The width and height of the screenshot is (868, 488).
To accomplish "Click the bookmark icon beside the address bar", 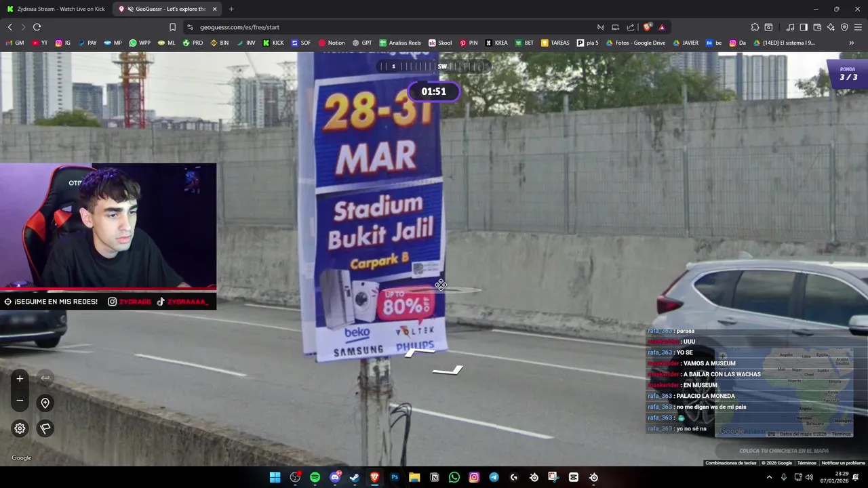I will coord(172,27).
